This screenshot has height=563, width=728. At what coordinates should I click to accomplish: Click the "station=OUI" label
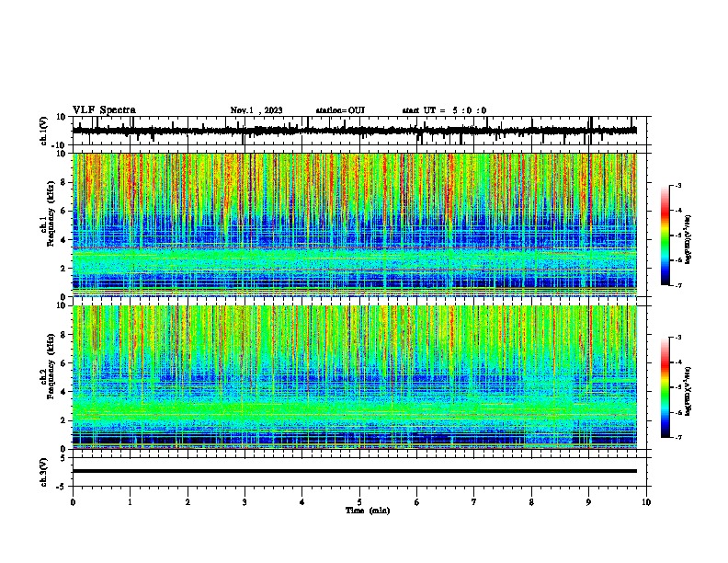(340, 110)
